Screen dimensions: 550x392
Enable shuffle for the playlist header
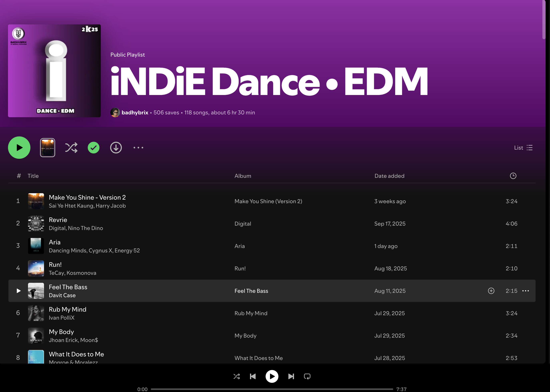coord(71,147)
